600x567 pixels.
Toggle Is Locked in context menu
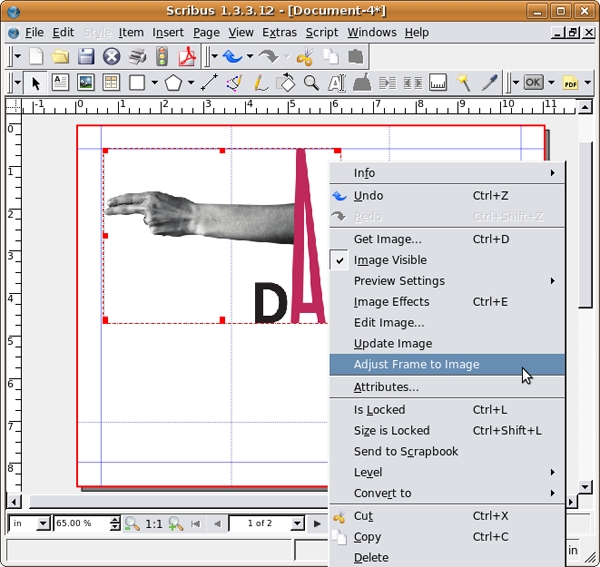(380, 409)
